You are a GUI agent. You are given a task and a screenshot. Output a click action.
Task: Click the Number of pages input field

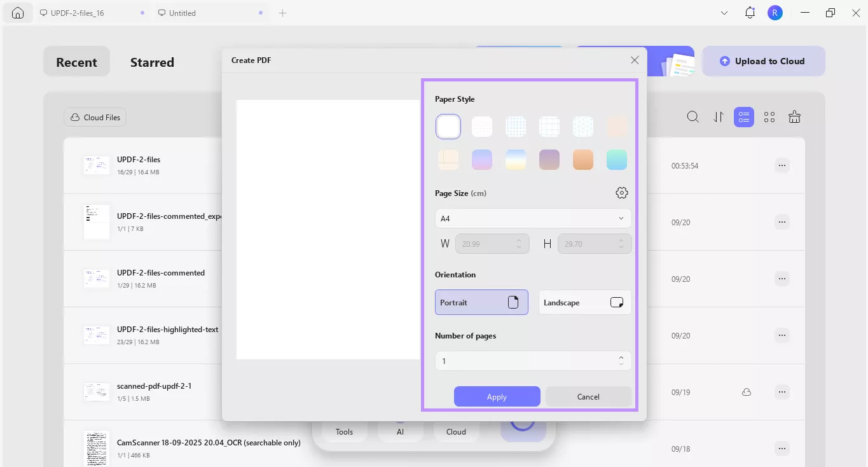point(528,361)
